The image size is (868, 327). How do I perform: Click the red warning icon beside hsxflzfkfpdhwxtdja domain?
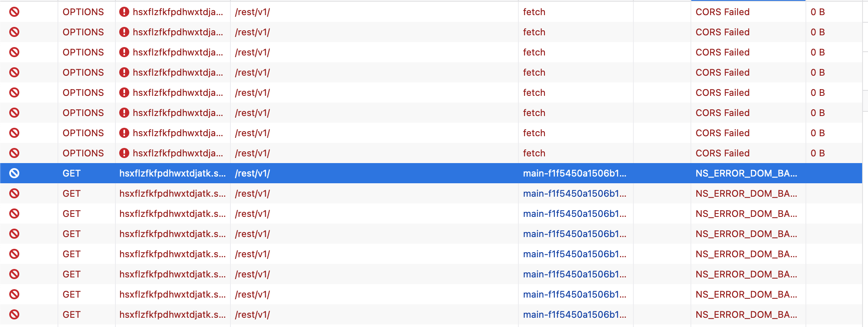[x=124, y=12]
